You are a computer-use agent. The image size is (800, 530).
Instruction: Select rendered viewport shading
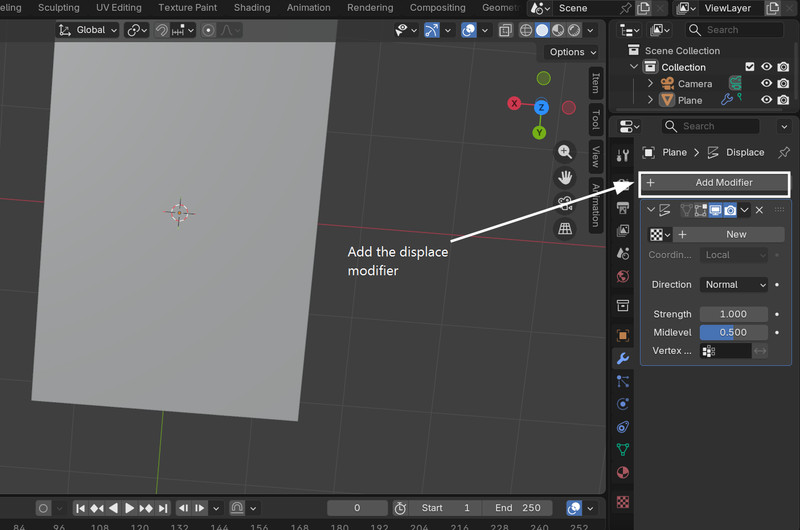click(x=574, y=31)
